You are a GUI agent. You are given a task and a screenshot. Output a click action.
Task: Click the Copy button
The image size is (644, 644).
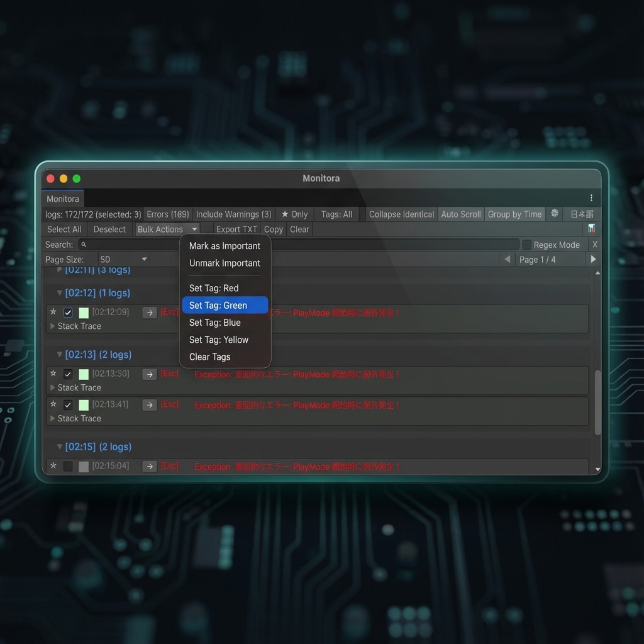point(274,230)
